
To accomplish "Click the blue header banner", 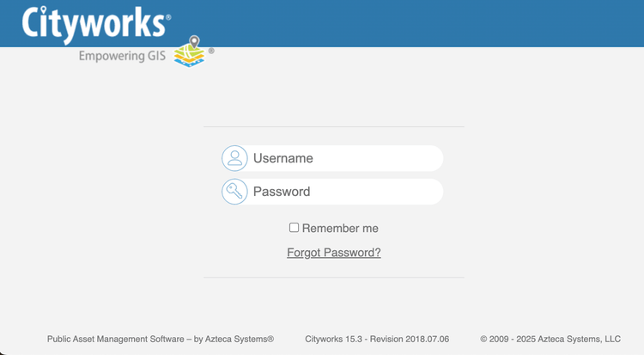I will pos(429,23).
